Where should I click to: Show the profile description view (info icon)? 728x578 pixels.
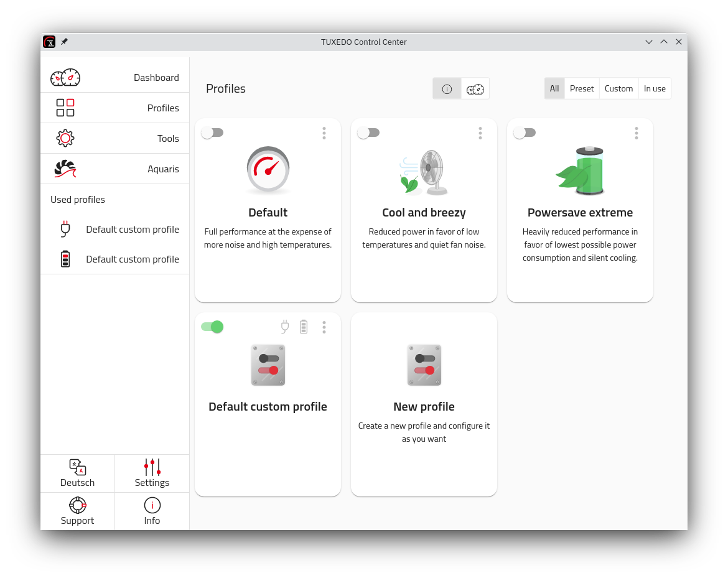(447, 89)
